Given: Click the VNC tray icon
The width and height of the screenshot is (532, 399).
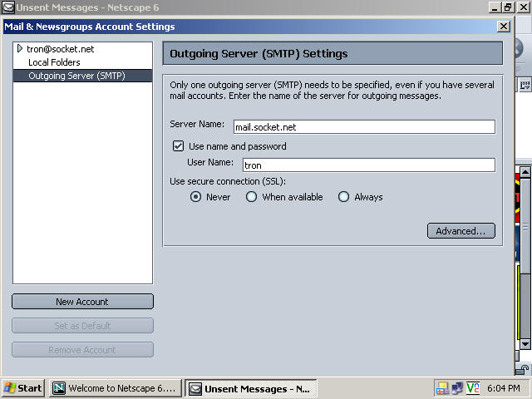Looking at the screenshot, I should pyautogui.click(x=473, y=388).
